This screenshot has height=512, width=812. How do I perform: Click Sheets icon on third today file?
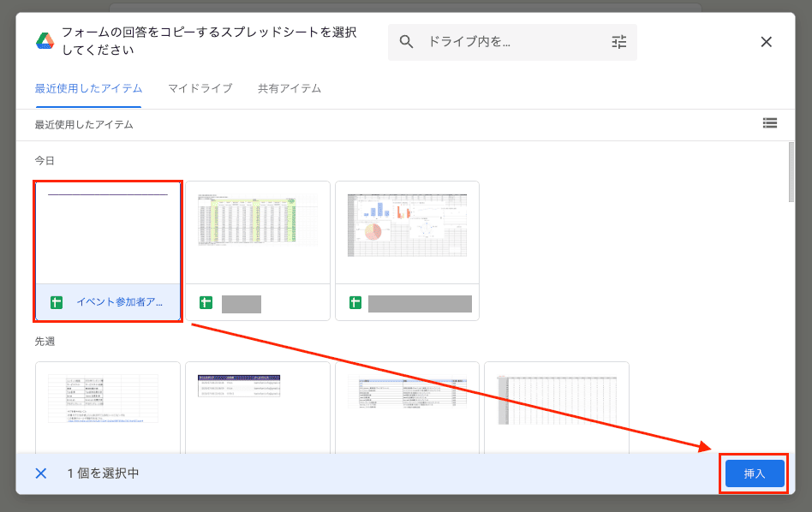355,302
